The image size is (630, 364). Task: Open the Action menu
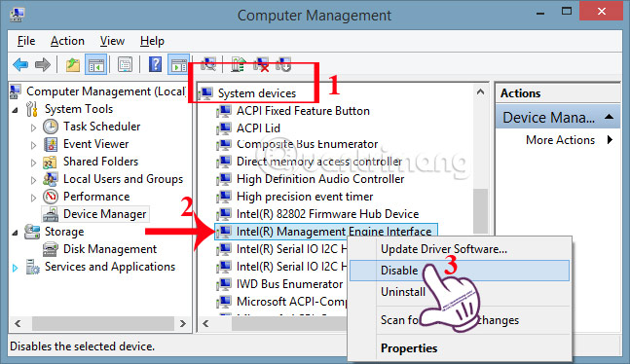[x=67, y=41]
